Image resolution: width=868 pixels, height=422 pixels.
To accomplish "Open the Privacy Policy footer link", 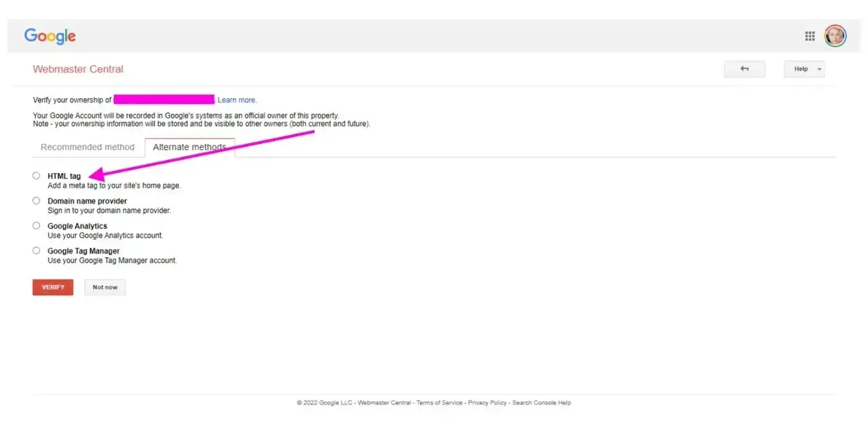I will (x=487, y=403).
